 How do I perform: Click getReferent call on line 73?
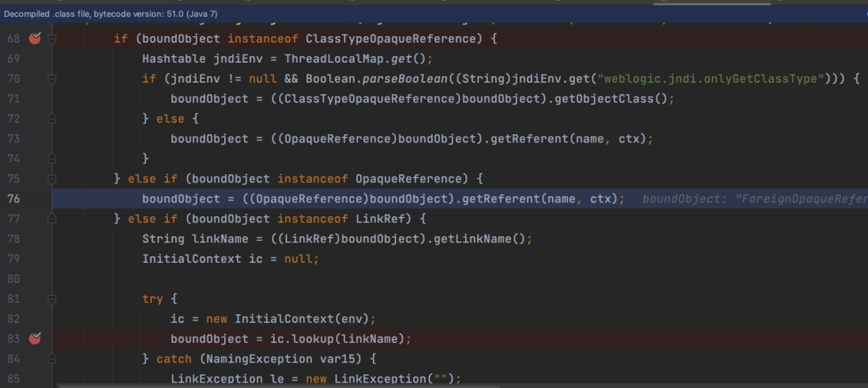click(x=528, y=138)
